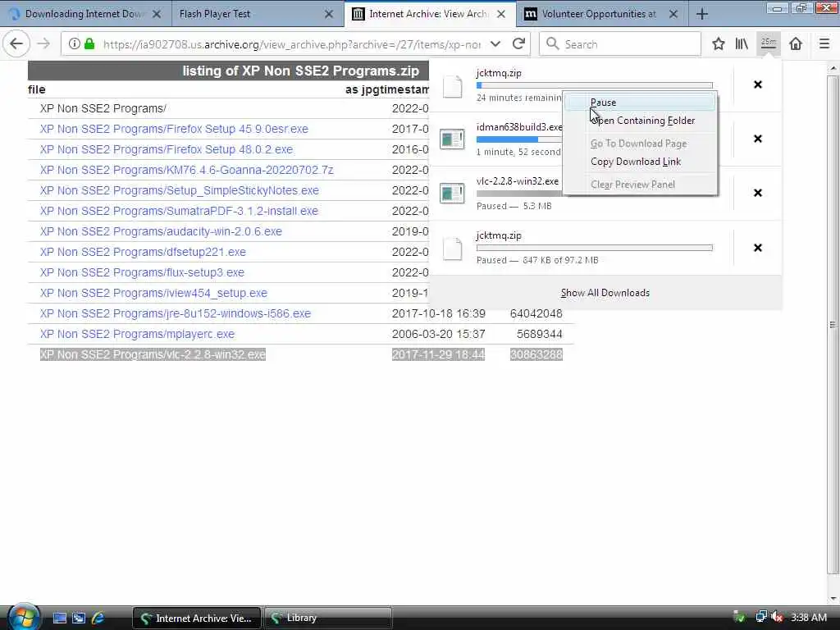Screen dimensions: 840x630
Task: Switch to Downloading Internet Download tab
Action: click(x=85, y=14)
